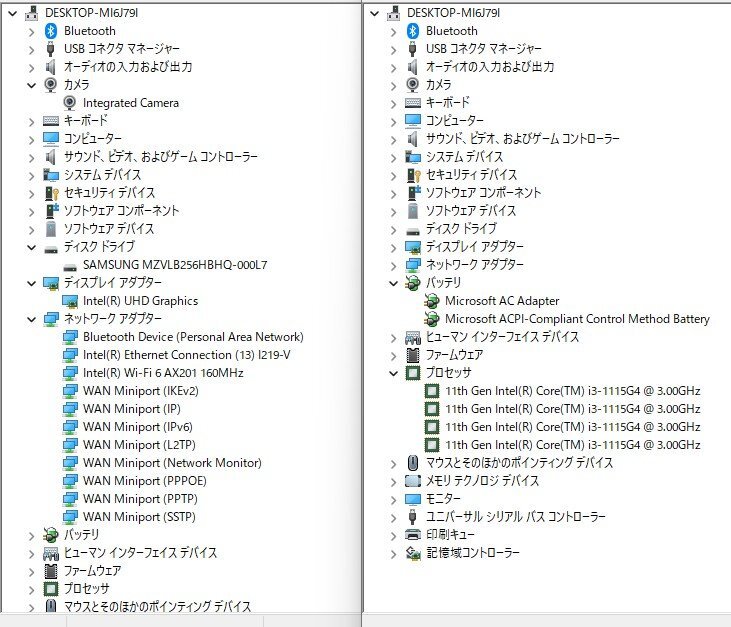Click the モニター display icon
Viewport: 731px width, 627px height.
tap(413, 499)
